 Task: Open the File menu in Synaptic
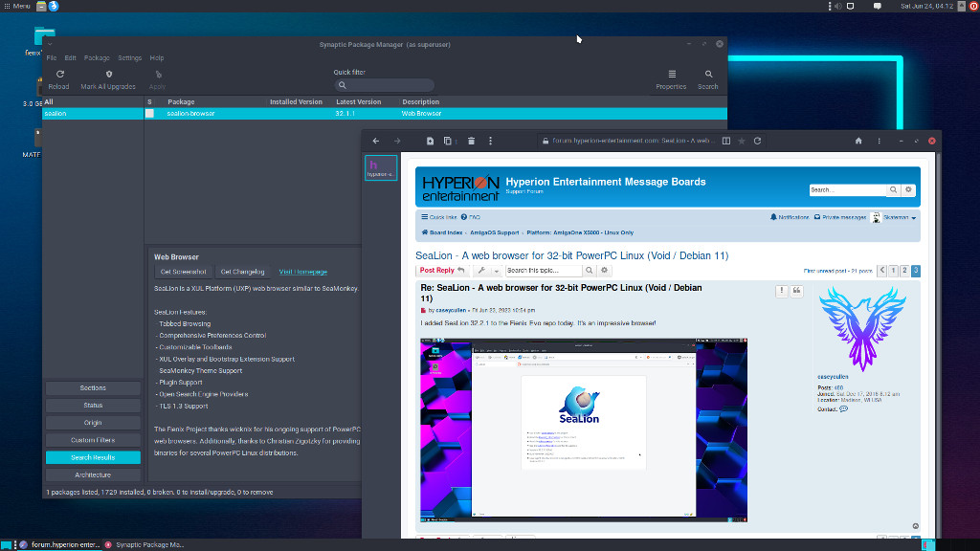coord(52,58)
